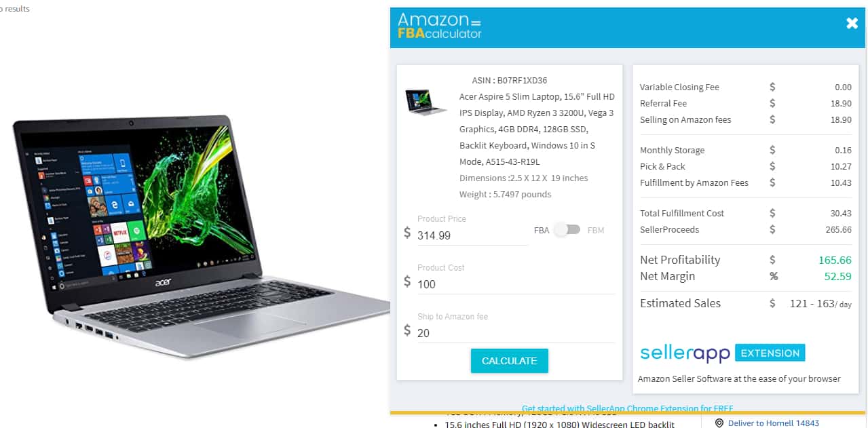Toggle the FBA/FBM switch
The width and height of the screenshot is (868, 428).
coord(567,230)
